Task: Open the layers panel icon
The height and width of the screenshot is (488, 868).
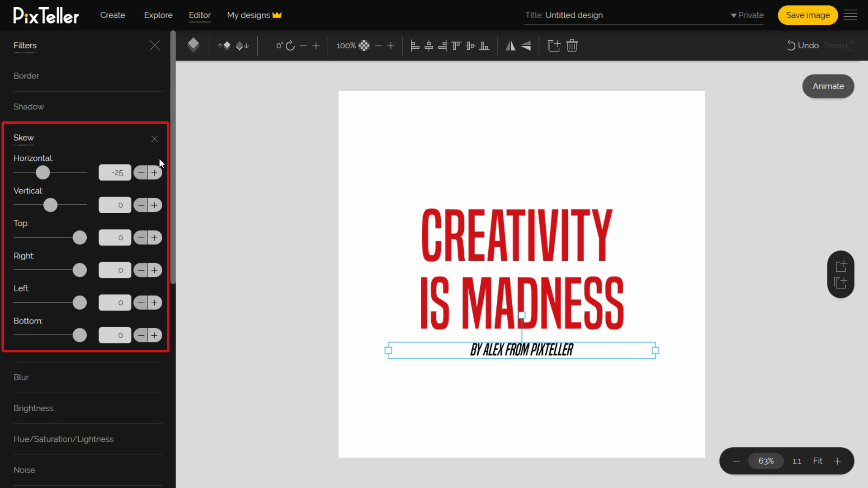Action: point(193,45)
